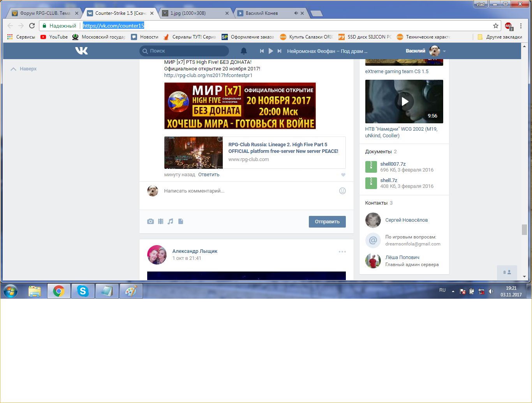Open the eXtreme gaming team CS 1.5 video
This screenshot has width=532, height=403.
pos(397,72)
